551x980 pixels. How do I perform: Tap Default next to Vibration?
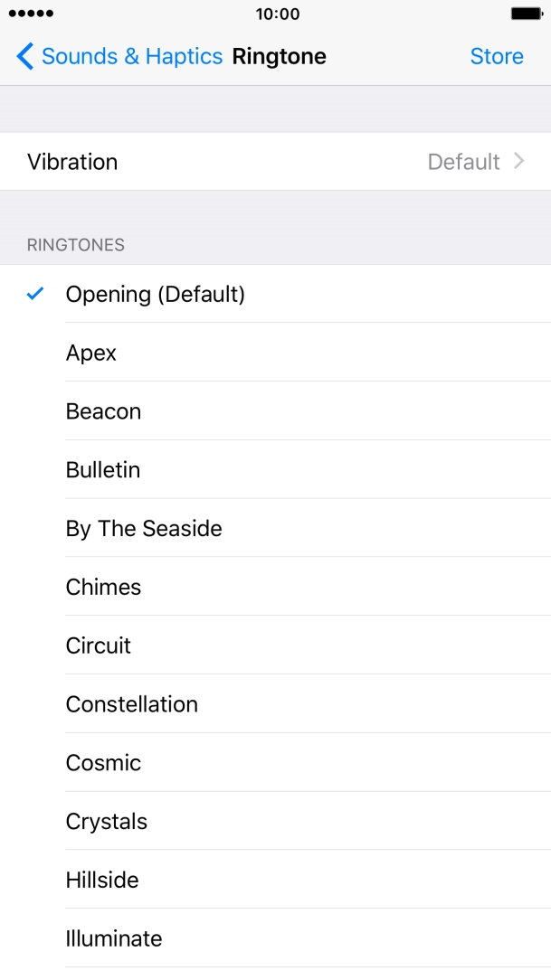(464, 162)
